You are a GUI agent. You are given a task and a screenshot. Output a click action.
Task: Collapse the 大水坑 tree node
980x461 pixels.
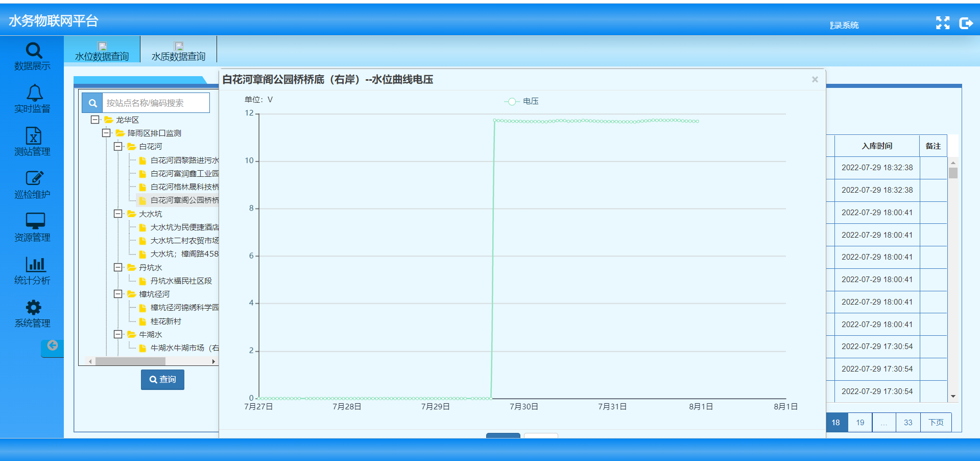[118, 214]
